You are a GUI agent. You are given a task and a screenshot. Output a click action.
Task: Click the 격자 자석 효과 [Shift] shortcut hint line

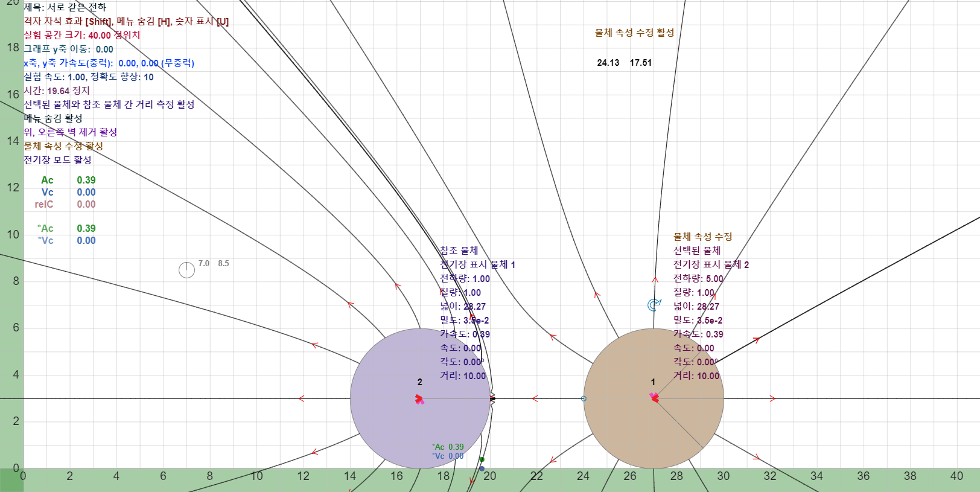[x=126, y=21]
